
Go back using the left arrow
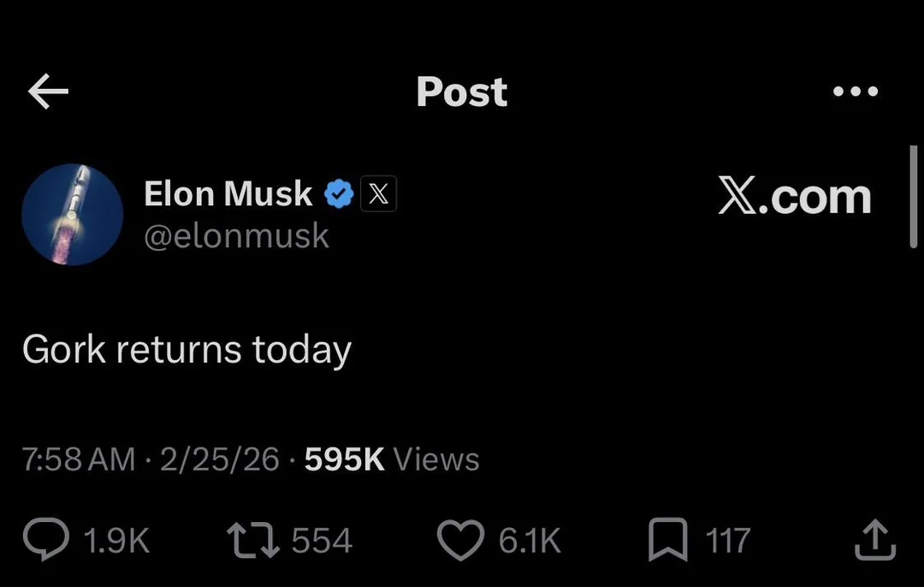click(48, 92)
